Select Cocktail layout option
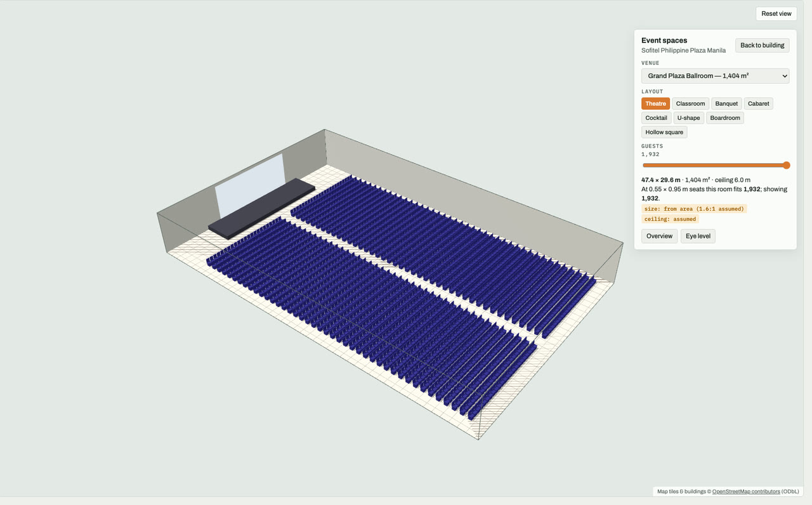 pyautogui.click(x=656, y=118)
